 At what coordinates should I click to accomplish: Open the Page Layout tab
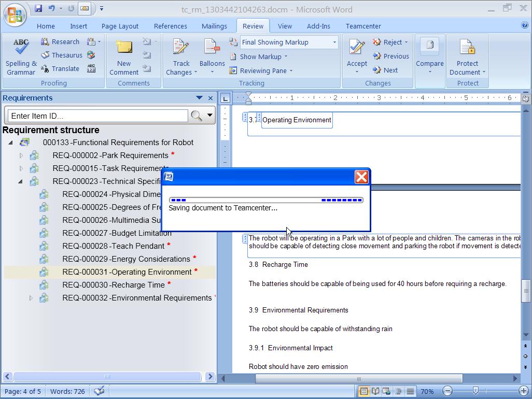click(x=120, y=26)
